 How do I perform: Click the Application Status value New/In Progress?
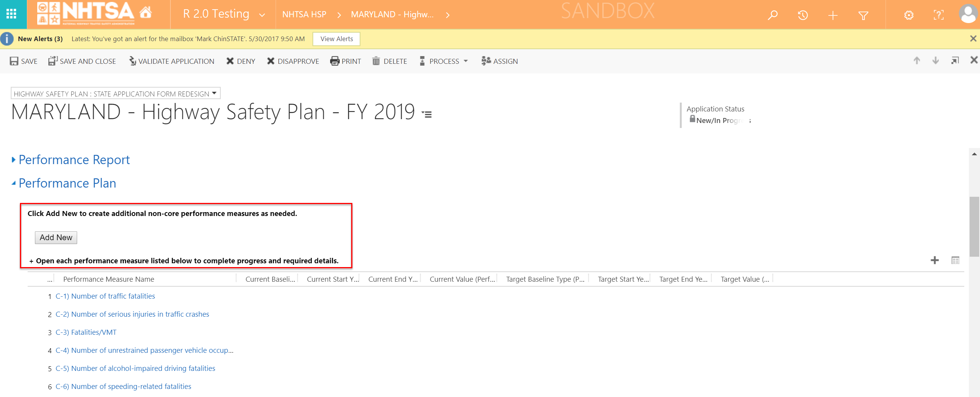point(724,120)
